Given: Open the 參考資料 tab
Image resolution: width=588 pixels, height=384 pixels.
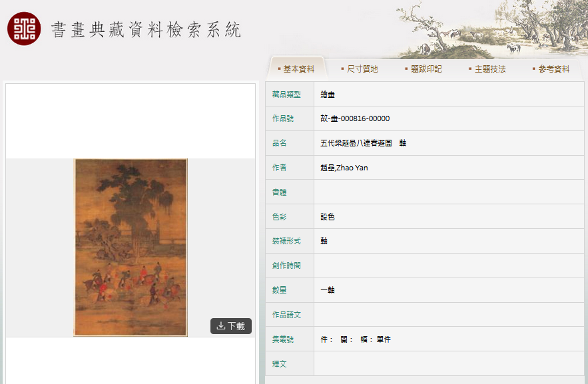Looking at the screenshot, I should pyautogui.click(x=551, y=69).
